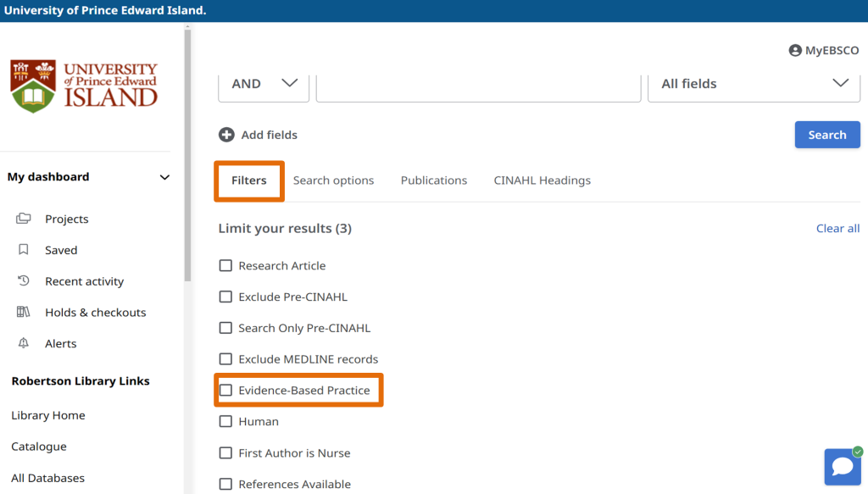Click the Clear all link

click(x=837, y=229)
